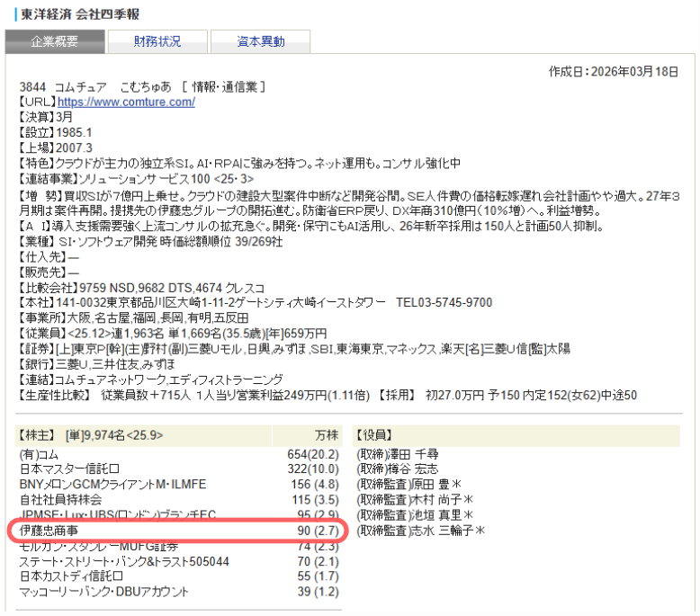Open the 資本異動 tab
700x616 pixels.
point(260,41)
